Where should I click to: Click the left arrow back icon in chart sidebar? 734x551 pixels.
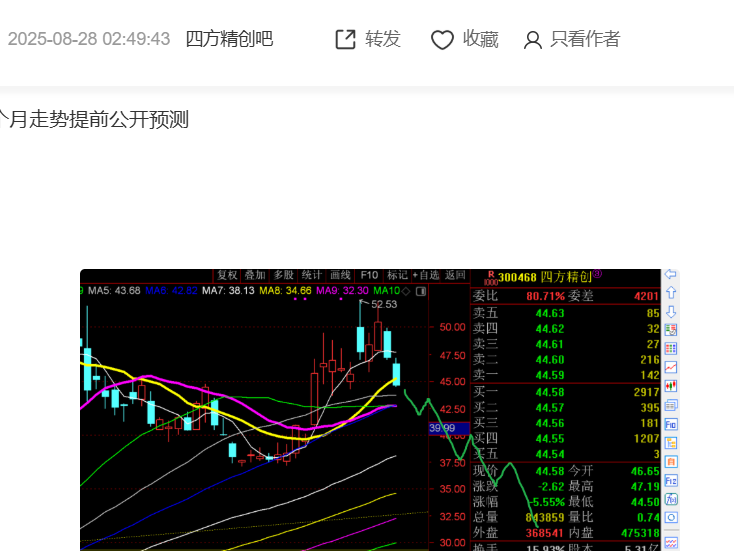[x=671, y=274]
